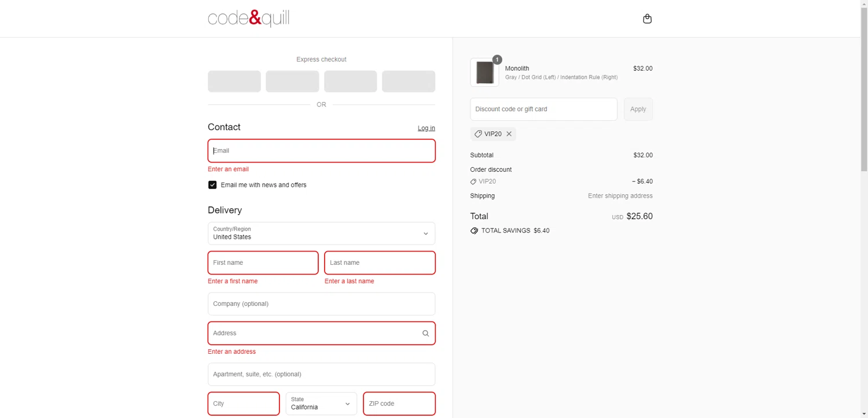Click the fourth express checkout button
Viewport: 868px width, 418px height.
click(409, 82)
